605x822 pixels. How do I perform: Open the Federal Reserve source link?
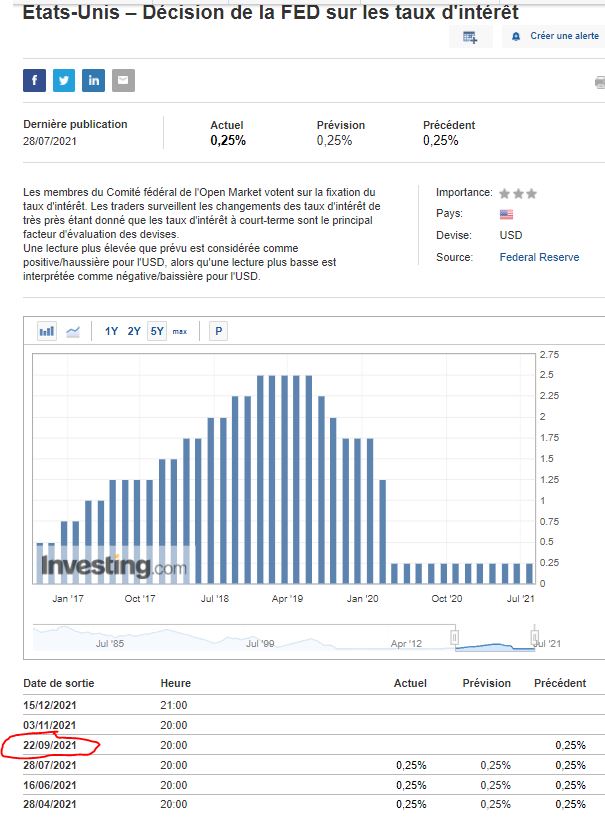click(x=539, y=257)
